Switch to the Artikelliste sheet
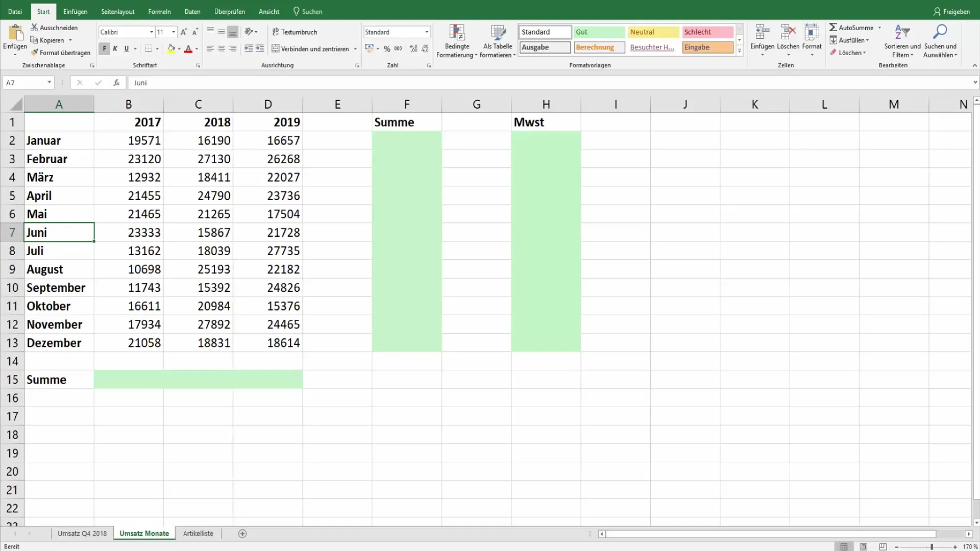This screenshot has height=551, width=980. 198,534
